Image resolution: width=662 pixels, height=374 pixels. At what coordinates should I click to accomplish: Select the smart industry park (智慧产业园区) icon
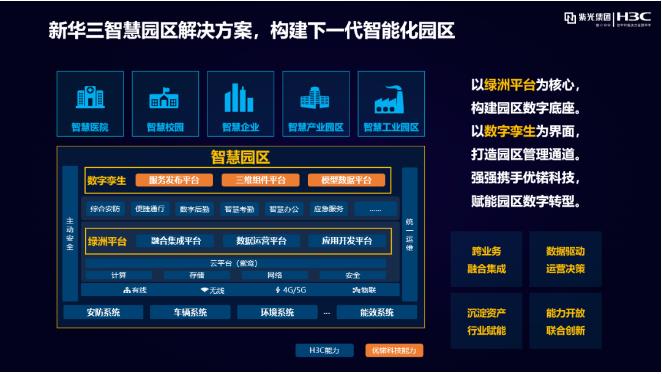tap(315, 98)
